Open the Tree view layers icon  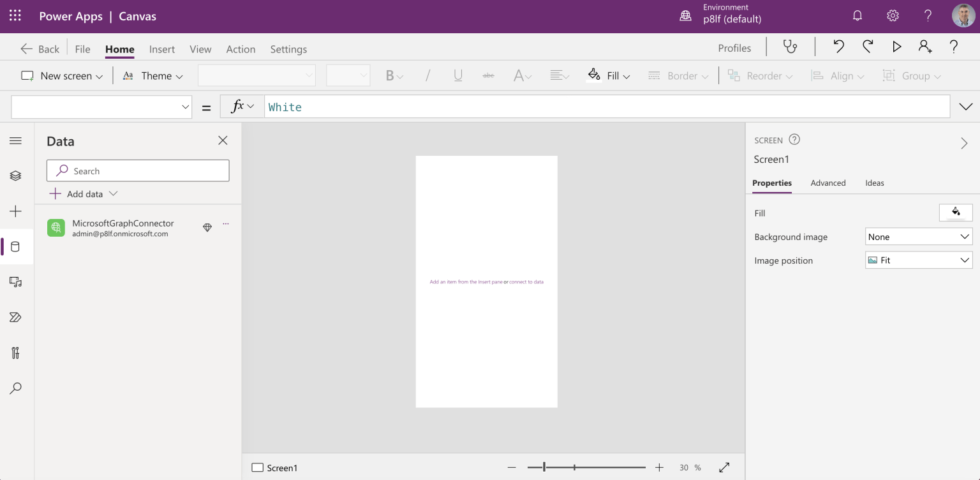point(16,176)
